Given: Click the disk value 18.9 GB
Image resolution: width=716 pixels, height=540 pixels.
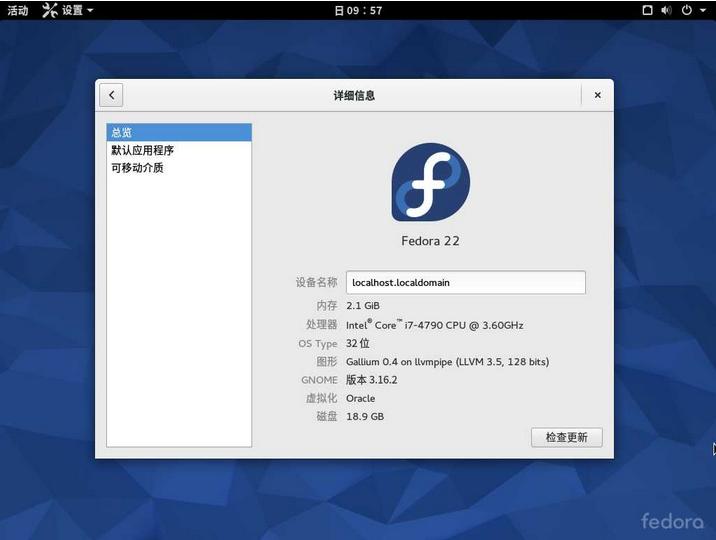Looking at the screenshot, I should (365, 416).
